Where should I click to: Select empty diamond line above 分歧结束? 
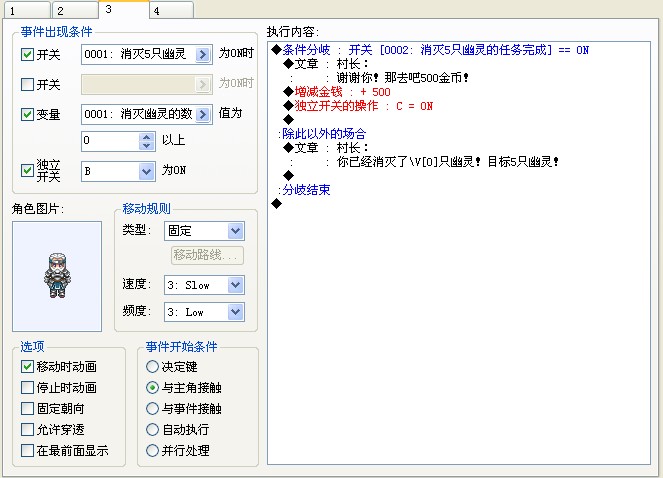click(288, 176)
